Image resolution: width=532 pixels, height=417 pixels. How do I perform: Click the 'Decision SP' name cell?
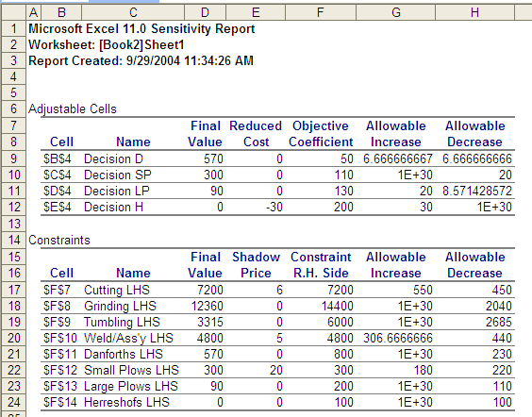(117, 175)
